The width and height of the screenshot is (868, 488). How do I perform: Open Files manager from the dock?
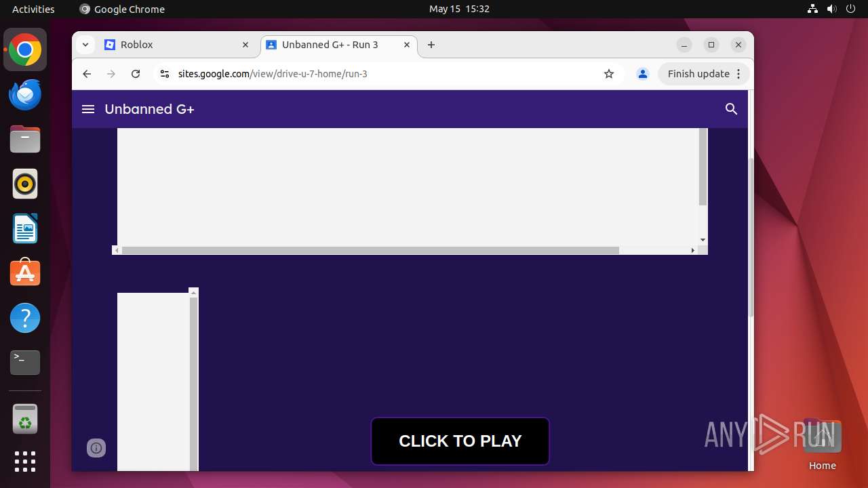click(x=25, y=139)
